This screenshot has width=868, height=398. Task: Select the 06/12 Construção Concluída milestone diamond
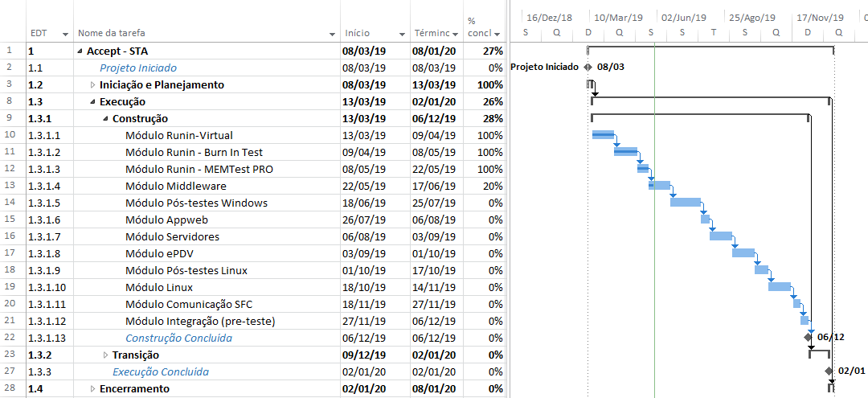809,337
